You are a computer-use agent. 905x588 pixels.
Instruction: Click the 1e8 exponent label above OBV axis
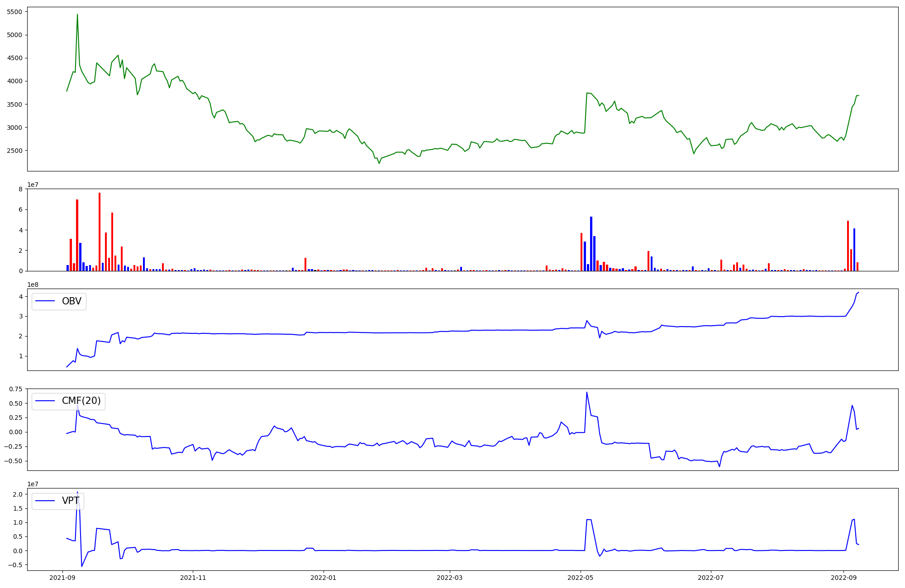(33, 285)
